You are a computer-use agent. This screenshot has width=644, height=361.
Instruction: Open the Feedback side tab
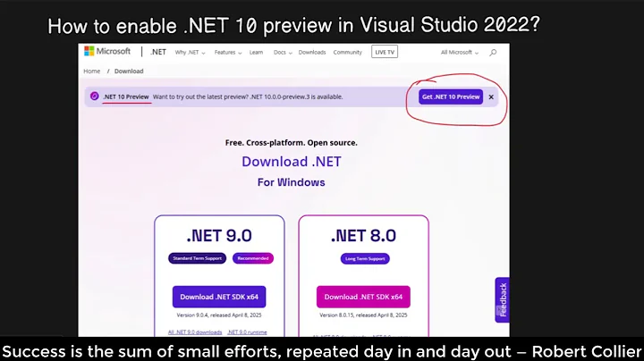(502, 300)
